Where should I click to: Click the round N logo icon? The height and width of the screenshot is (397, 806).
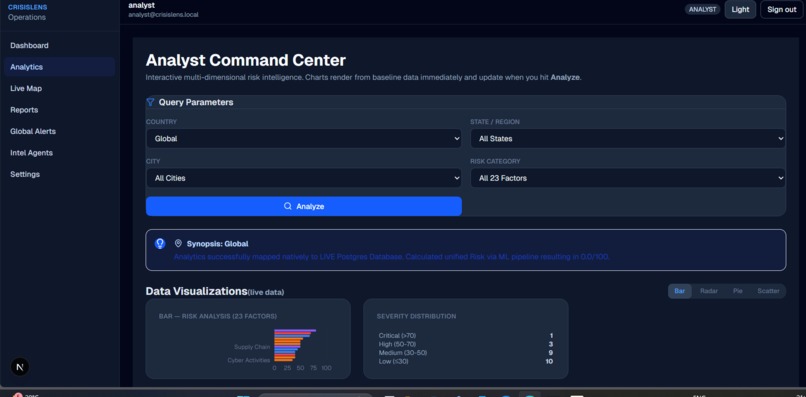20,367
